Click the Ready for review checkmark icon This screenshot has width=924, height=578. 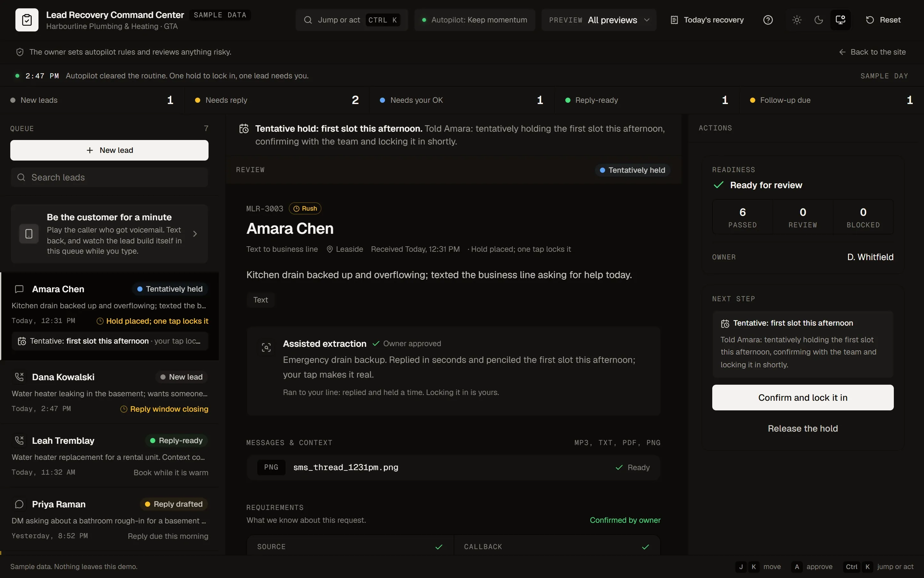(719, 185)
